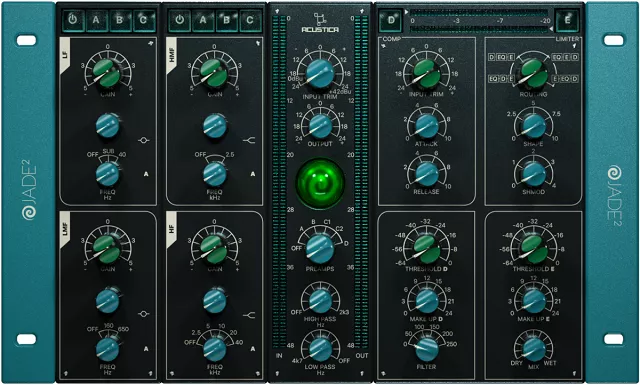Click the Threshold D knob
The image size is (640, 385).
(427, 249)
